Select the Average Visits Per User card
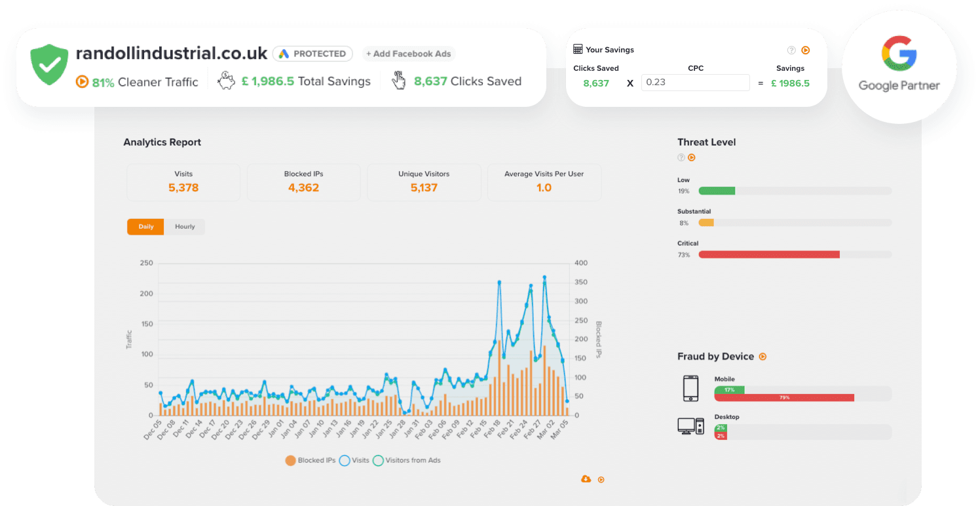Screen dimensions: 980x506 coord(544,182)
